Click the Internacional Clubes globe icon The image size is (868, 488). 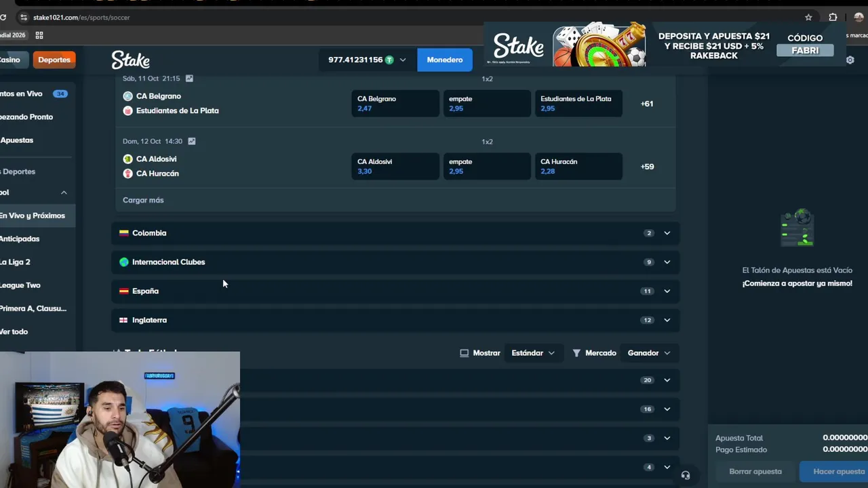click(123, 262)
